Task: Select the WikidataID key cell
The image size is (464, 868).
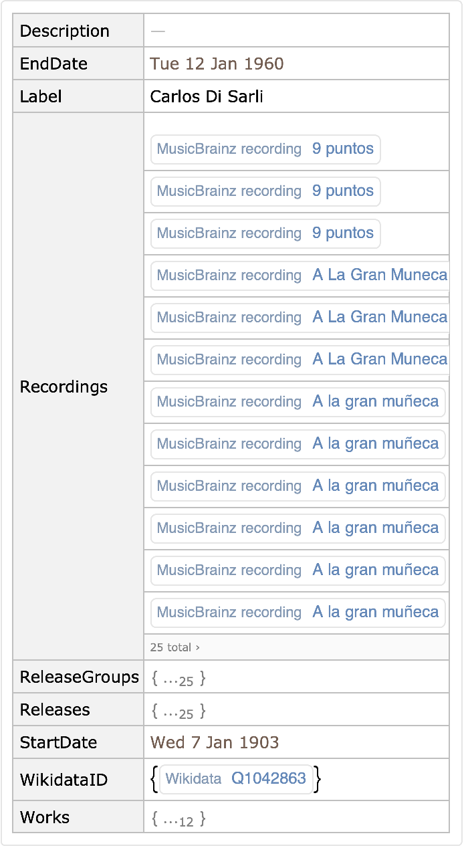Action: pos(64,780)
